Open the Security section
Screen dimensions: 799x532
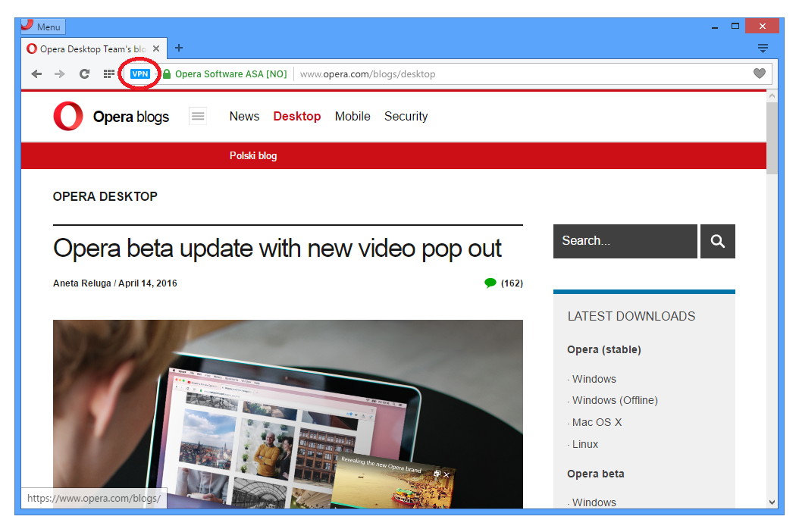point(406,116)
